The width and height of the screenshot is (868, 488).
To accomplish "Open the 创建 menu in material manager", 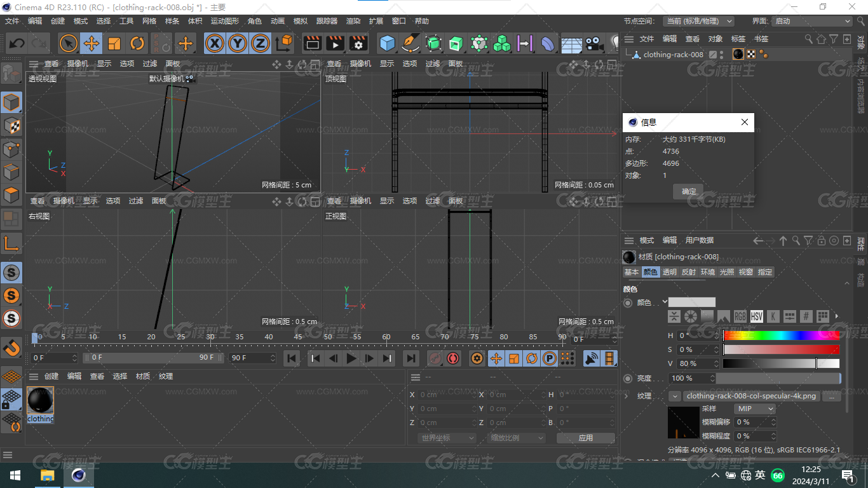I will click(x=51, y=376).
